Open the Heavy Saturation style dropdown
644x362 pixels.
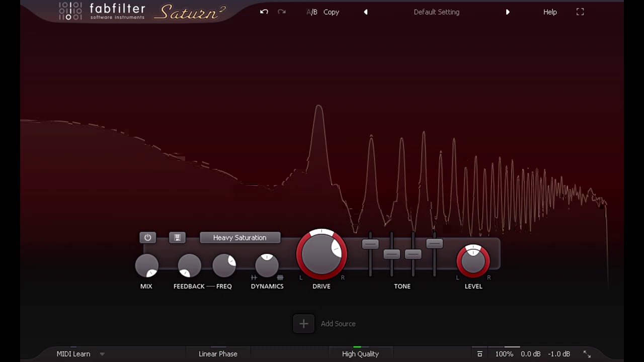tap(239, 237)
